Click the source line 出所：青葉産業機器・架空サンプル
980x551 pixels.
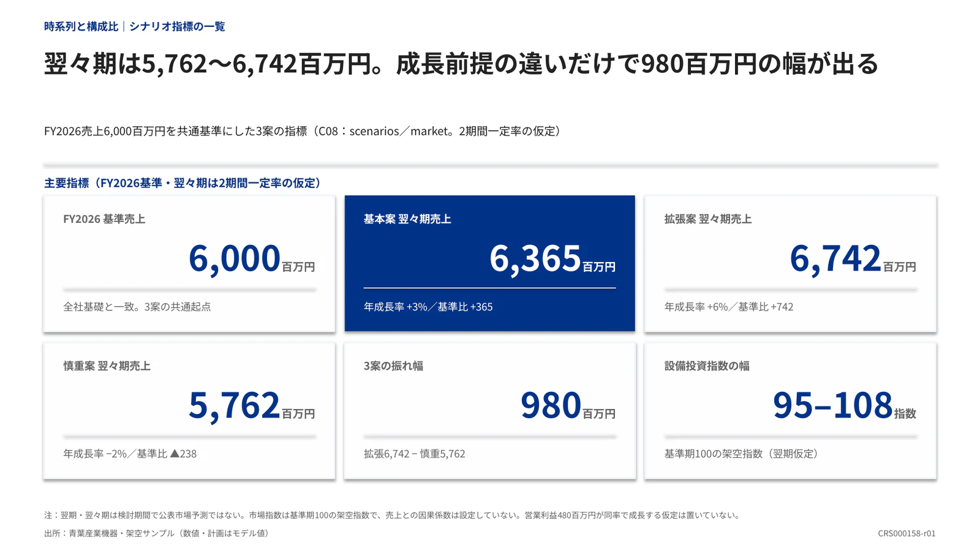point(158,533)
